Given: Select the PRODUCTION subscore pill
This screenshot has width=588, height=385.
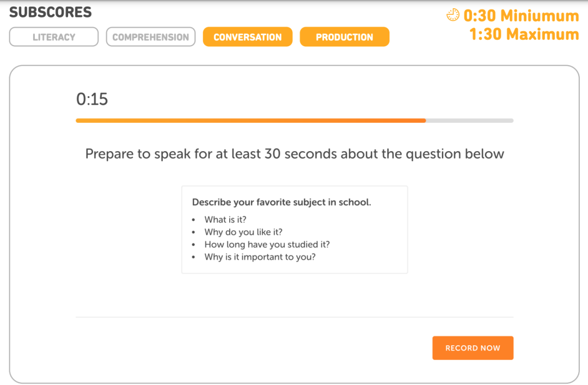Looking at the screenshot, I should point(345,37).
